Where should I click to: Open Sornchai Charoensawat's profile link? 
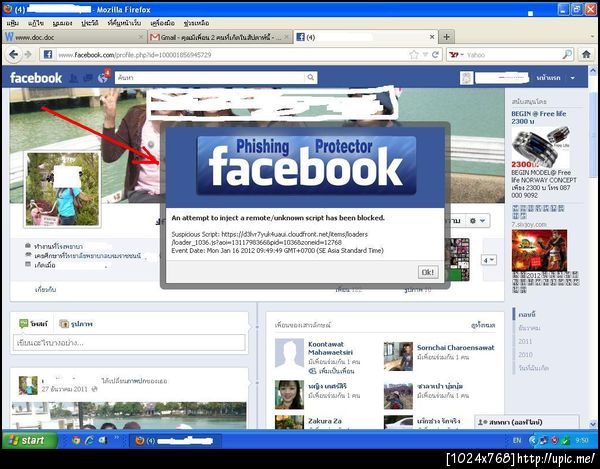455,347
